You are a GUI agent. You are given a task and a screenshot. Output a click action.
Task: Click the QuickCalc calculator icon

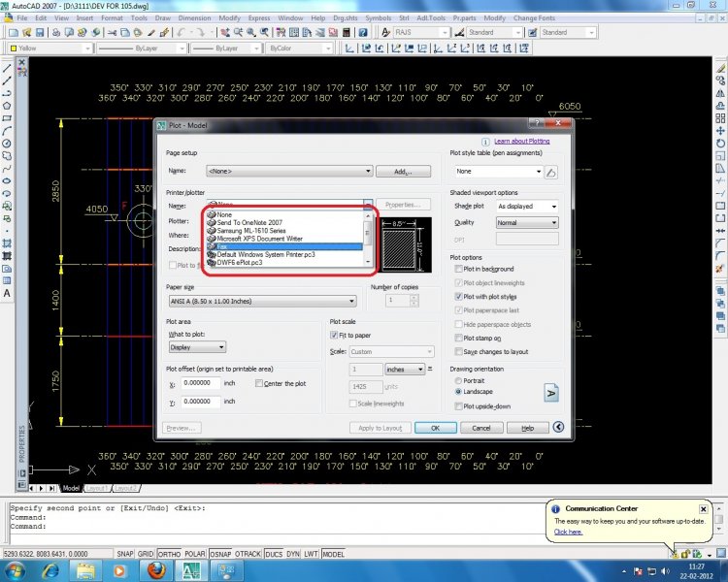tap(346, 32)
